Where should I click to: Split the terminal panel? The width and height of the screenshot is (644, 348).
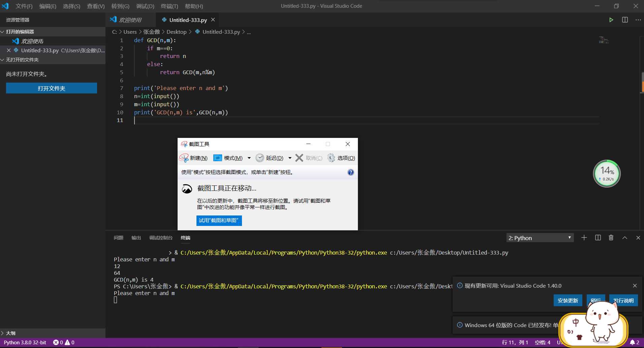[598, 238]
